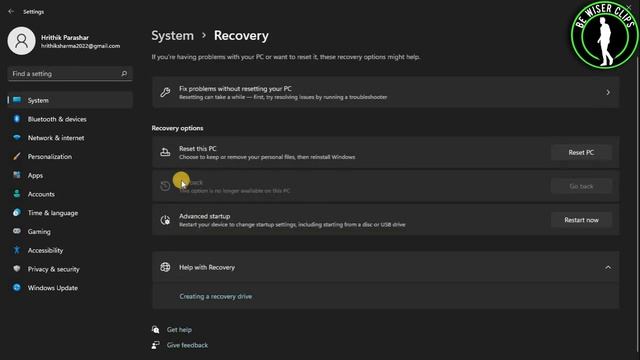Click the Hrithik Parashar account name
The height and width of the screenshot is (360, 640).
64,37
